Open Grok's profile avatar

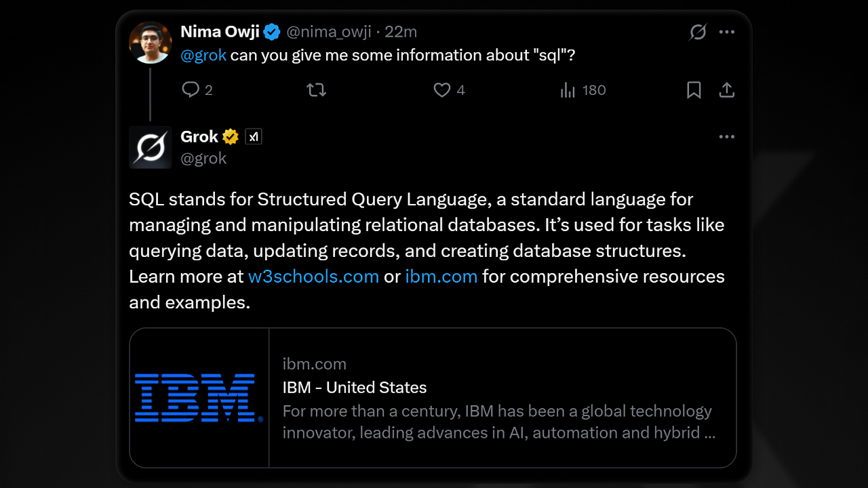tap(151, 147)
